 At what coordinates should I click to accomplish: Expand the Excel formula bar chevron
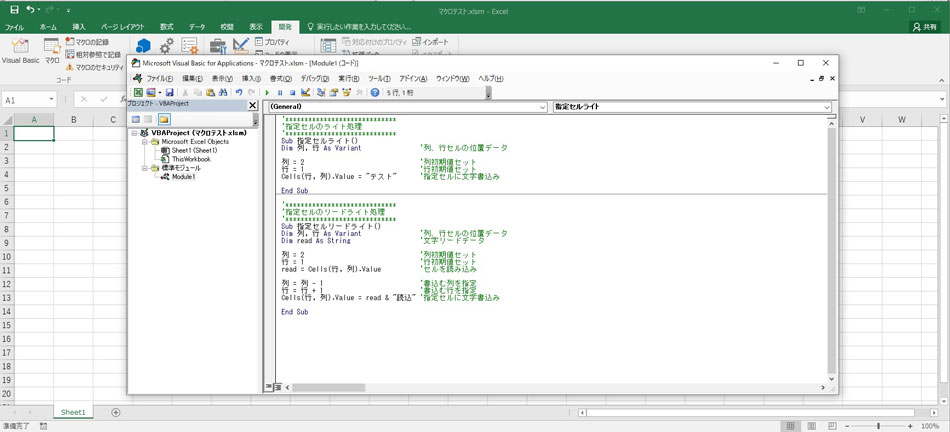click(x=942, y=99)
